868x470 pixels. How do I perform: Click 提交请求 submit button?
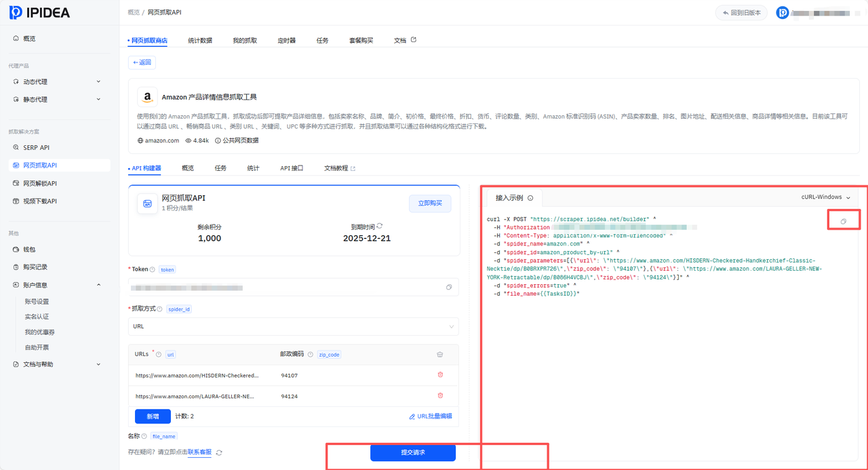point(413,452)
